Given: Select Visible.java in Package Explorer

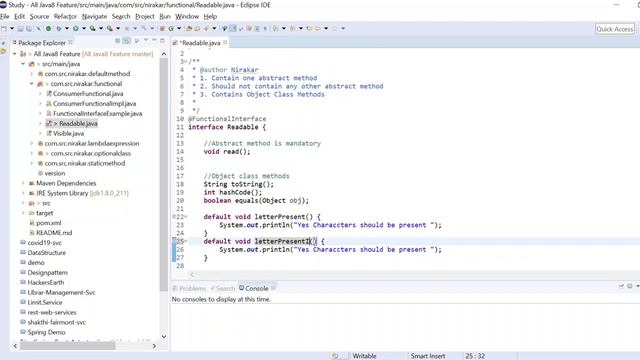Looking at the screenshot, I should click(68, 133).
